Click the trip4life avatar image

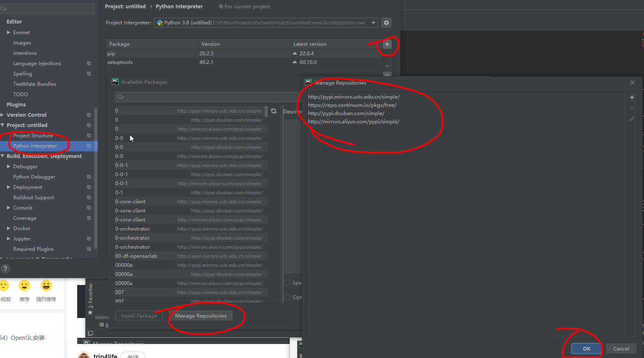pos(84,355)
